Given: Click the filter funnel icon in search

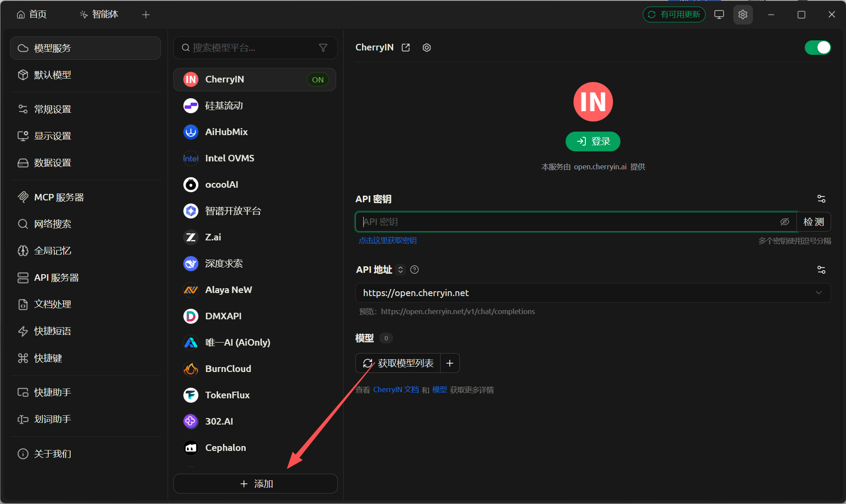Looking at the screenshot, I should tap(323, 48).
